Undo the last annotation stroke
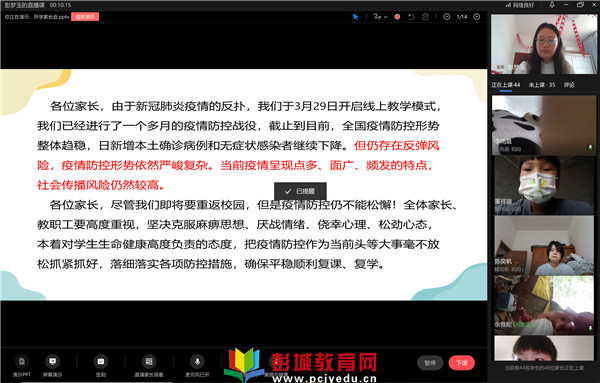Viewport: 600px width, 383px height. [411, 17]
